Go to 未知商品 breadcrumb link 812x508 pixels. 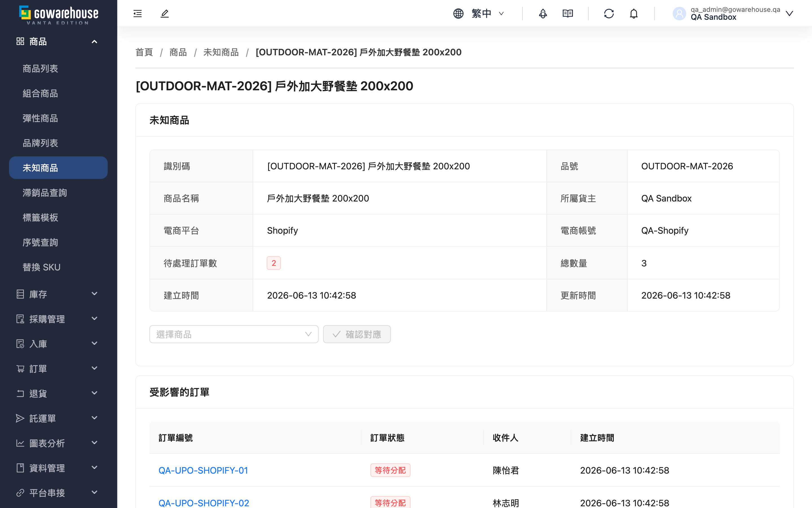221,52
